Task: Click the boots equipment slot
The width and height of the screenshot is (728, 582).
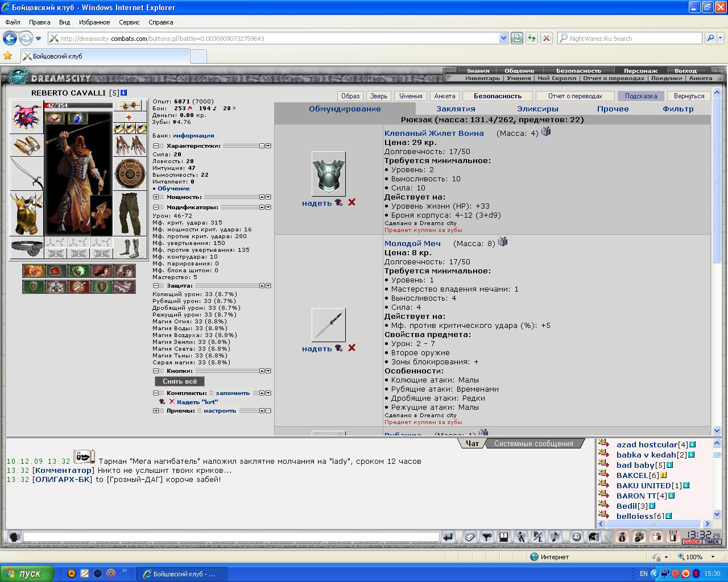Action: [x=130, y=248]
